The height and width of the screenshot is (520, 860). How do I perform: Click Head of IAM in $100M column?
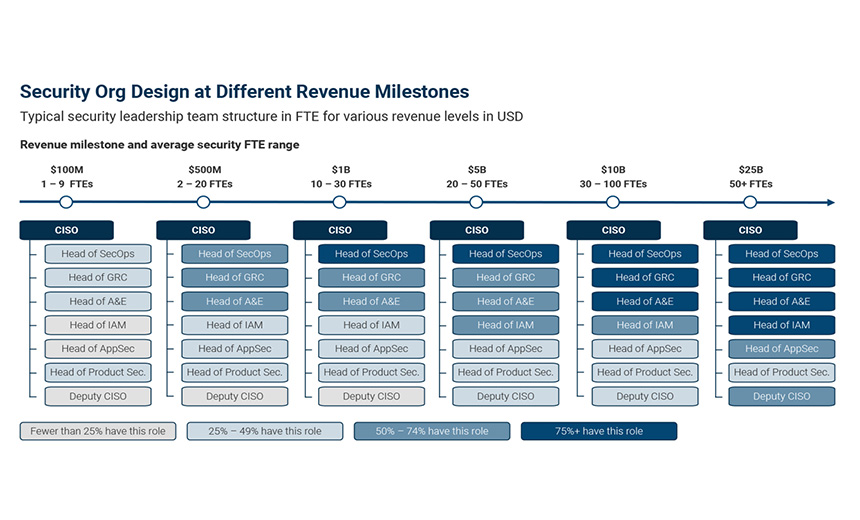click(98, 325)
